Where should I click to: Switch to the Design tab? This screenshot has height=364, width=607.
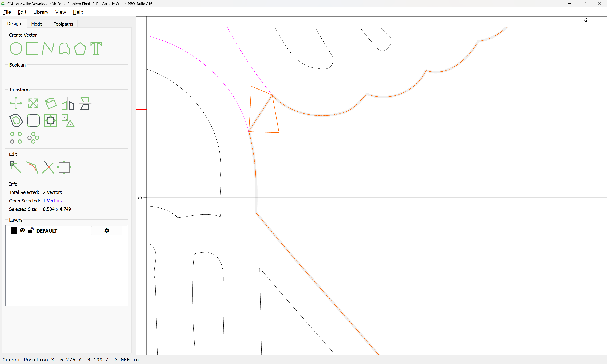click(x=14, y=24)
